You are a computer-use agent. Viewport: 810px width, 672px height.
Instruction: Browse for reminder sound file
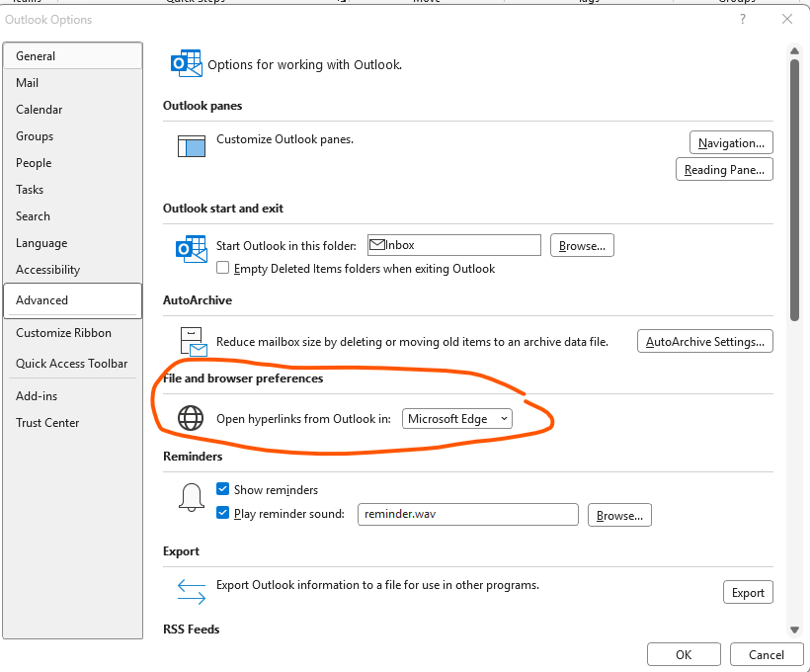[619, 516]
